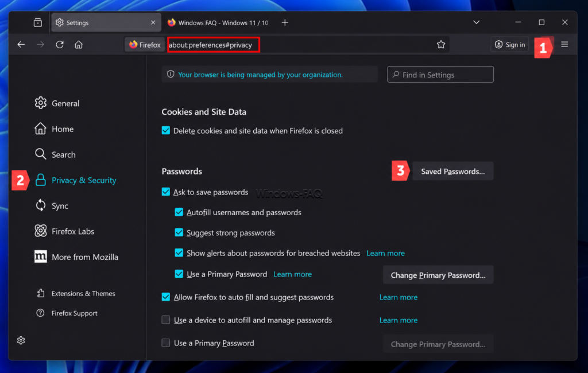588x373 pixels.
Task: Bookmark this page with the star icon
Action: coord(441,45)
